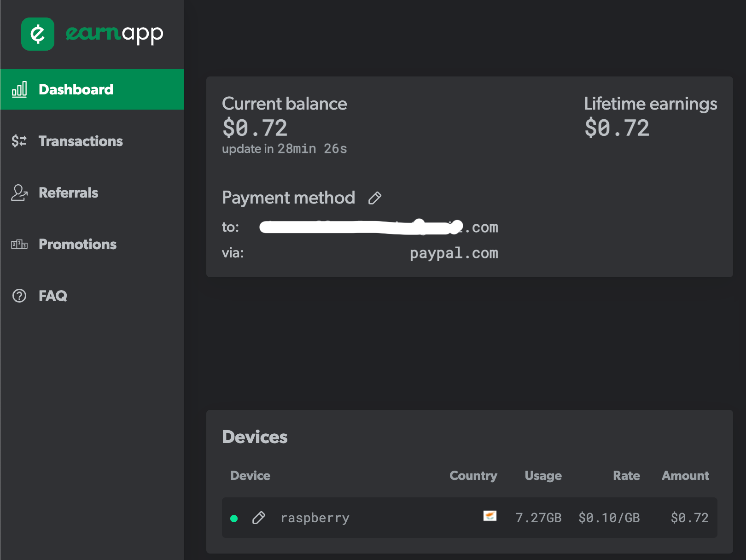Toggle the green status dot for raspberry

coord(235,518)
